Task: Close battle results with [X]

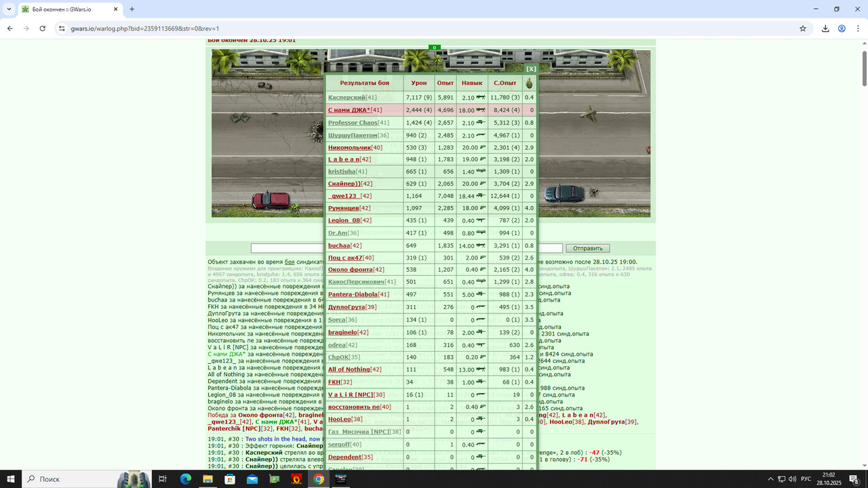Action: tap(531, 68)
